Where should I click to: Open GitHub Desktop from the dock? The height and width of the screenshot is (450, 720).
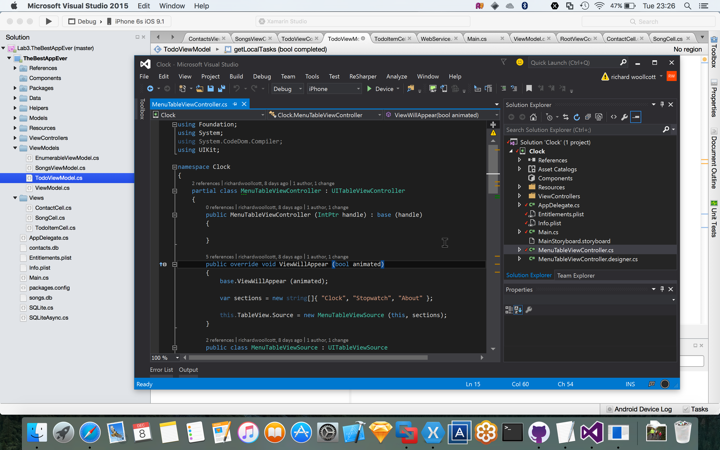click(539, 433)
